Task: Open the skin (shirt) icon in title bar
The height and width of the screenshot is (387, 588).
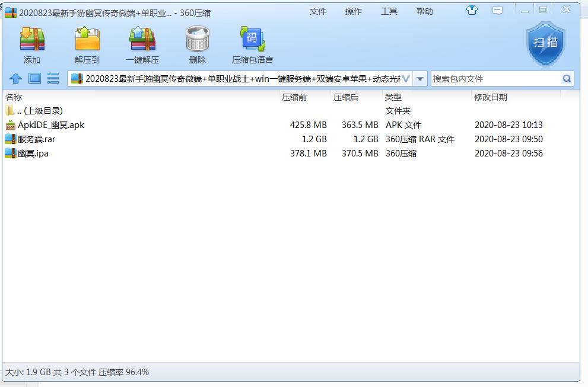Action: (472, 11)
